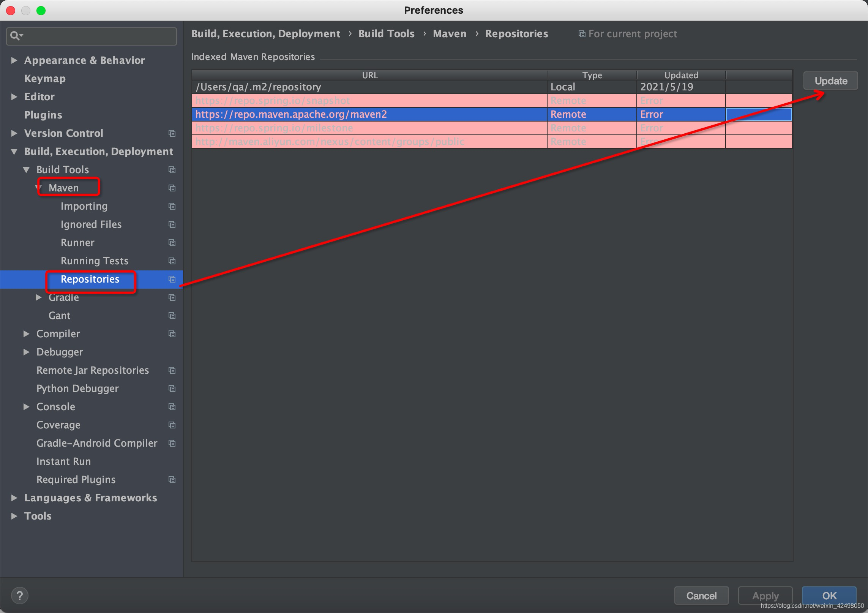Click the search magnifier icon

15,36
